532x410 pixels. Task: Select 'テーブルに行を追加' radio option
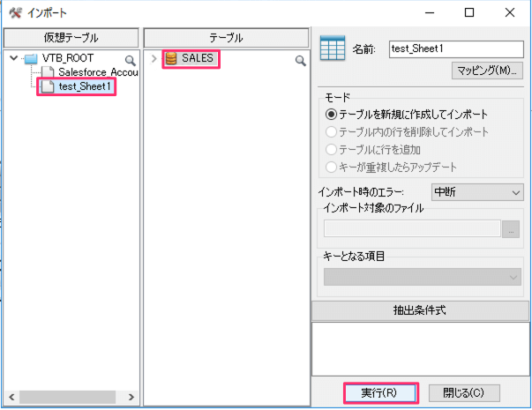pyautogui.click(x=331, y=149)
